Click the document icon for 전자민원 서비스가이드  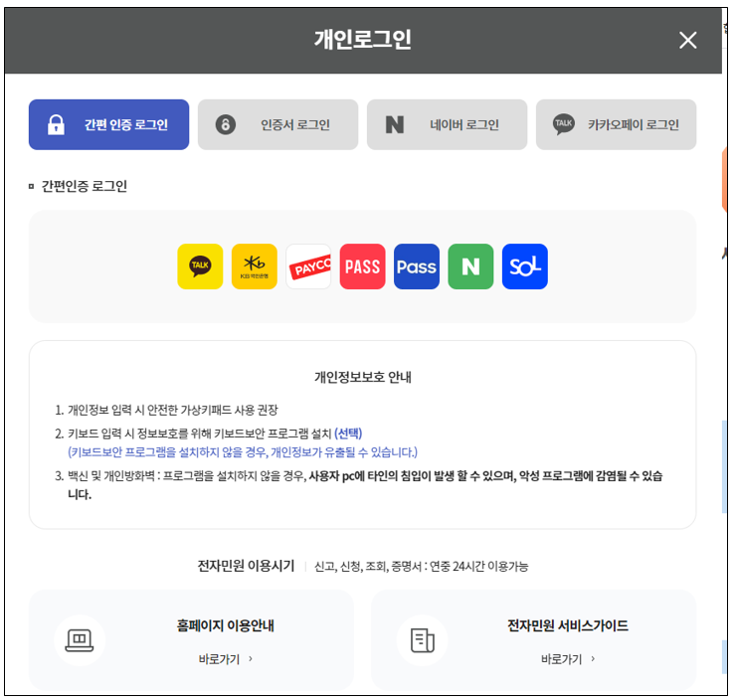tap(423, 640)
